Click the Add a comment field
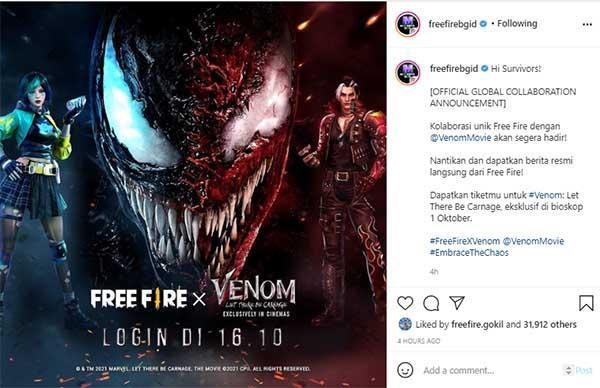The height and width of the screenshot is (388, 600). click(x=491, y=370)
